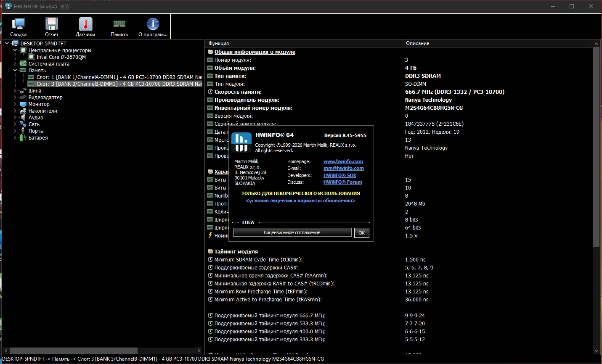Click the Лицензионное соглашение button
The image size is (602, 364).
coord(292,232)
